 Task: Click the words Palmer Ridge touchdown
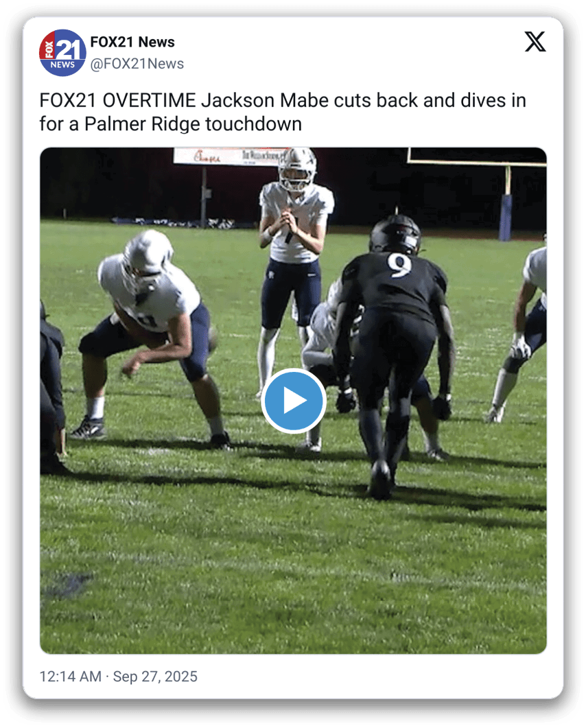pyautogui.click(x=193, y=124)
